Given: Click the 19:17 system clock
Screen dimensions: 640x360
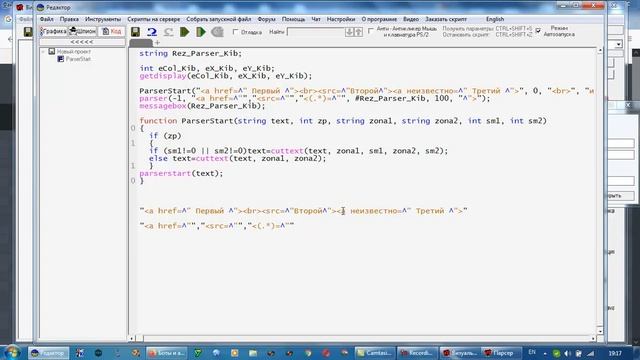Looking at the screenshot, I should pyautogui.click(x=615, y=353).
